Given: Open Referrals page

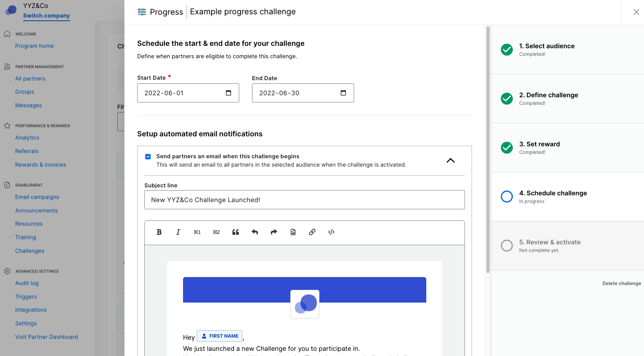Looking at the screenshot, I should pyautogui.click(x=27, y=151).
